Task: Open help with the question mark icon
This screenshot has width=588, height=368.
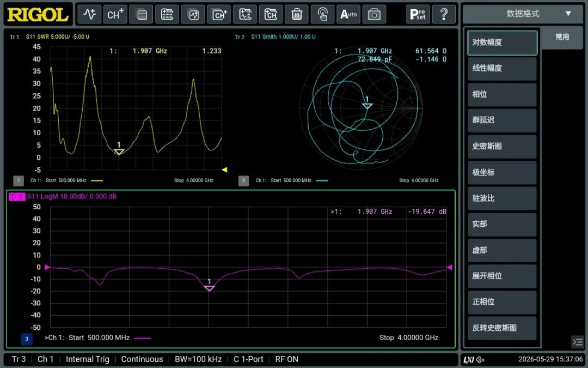Action: [444, 14]
